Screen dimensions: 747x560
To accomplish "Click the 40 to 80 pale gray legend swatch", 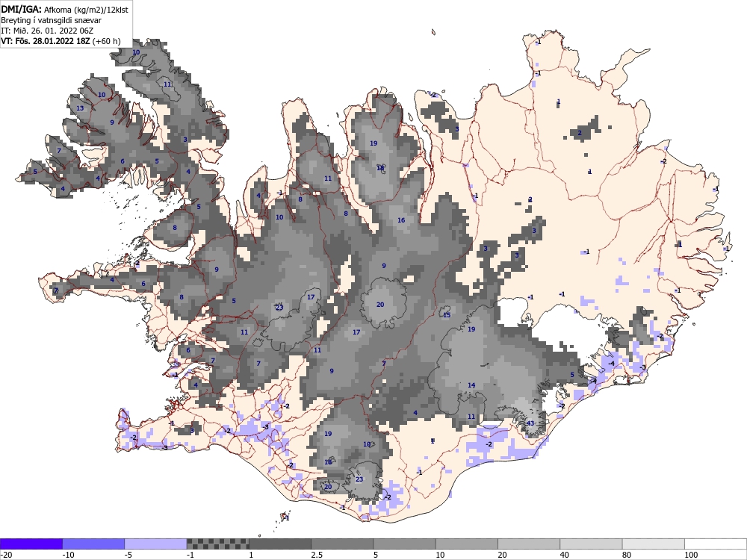I will (591, 544).
